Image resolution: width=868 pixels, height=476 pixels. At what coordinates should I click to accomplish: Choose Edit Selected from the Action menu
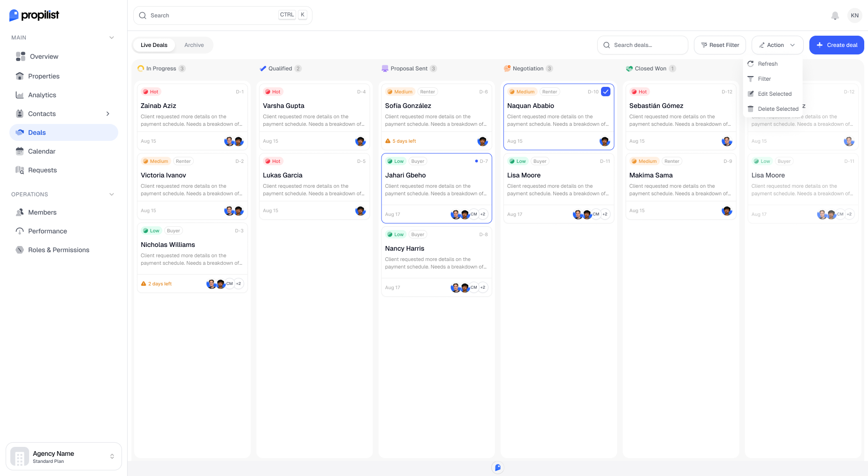tap(775, 93)
